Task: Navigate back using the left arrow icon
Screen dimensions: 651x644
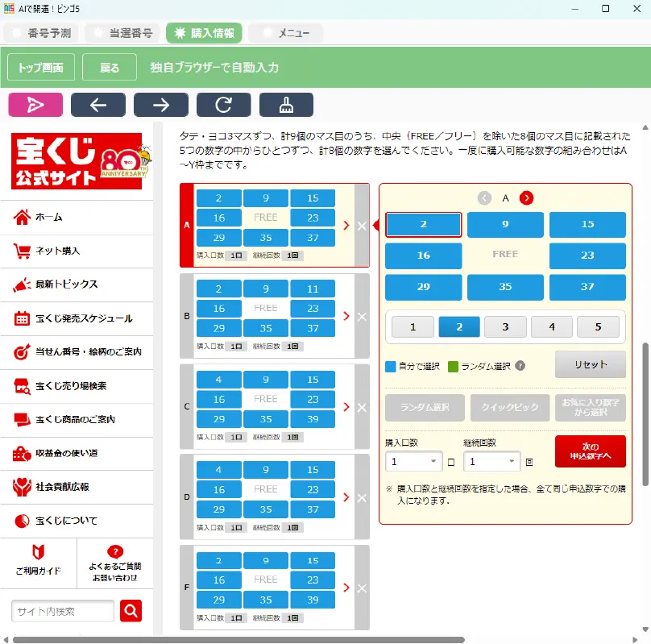Action: 97,104
